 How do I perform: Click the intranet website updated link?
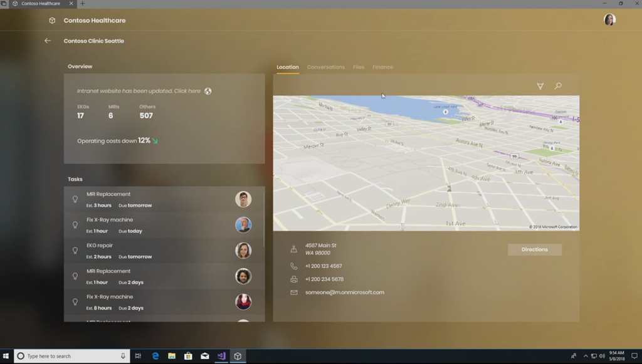click(x=139, y=91)
